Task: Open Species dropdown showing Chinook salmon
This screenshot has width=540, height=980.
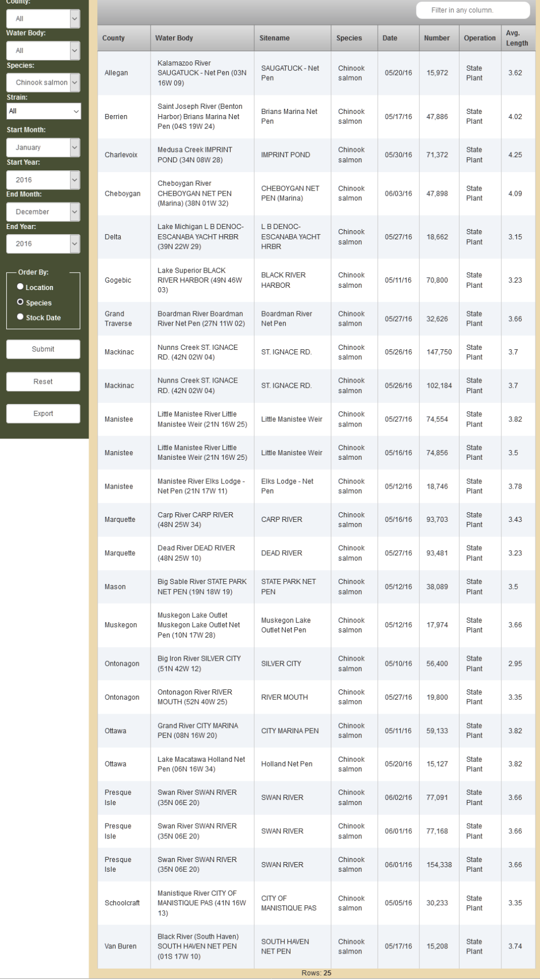Action: pyautogui.click(x=43, y=83)
